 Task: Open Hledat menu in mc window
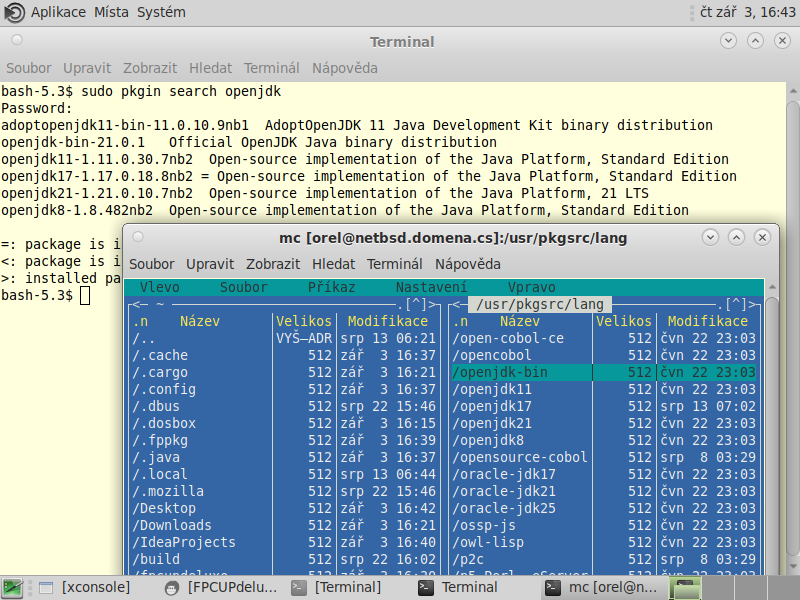pos(333,264)
